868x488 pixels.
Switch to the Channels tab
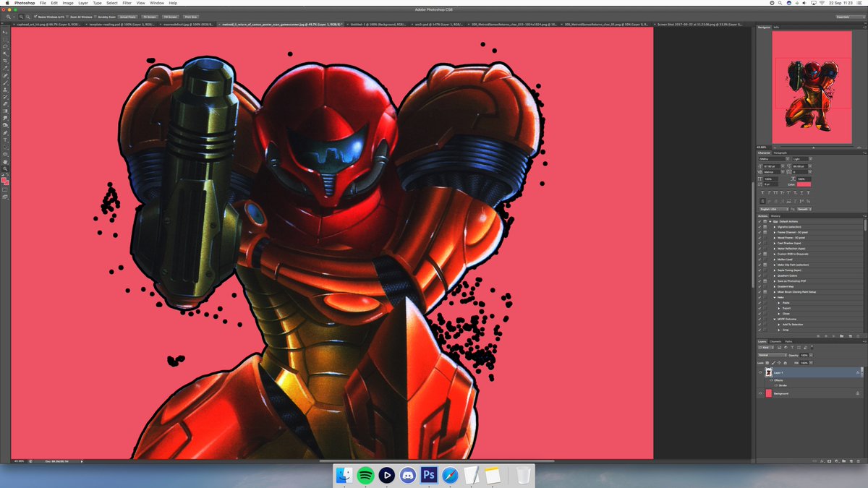pyautogui.click(x=775, y=341)
